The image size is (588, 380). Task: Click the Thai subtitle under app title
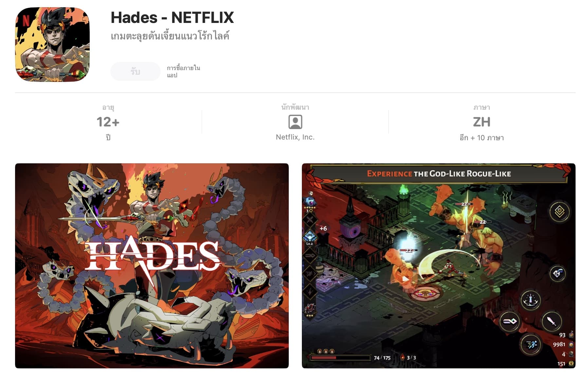tap(170, 36)
